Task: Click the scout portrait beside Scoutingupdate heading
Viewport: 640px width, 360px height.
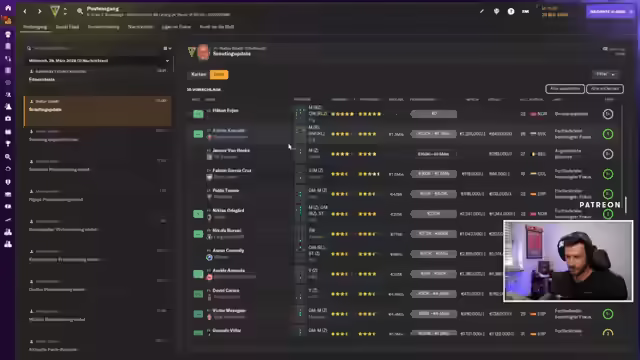Action: click(x=203, y=52)
